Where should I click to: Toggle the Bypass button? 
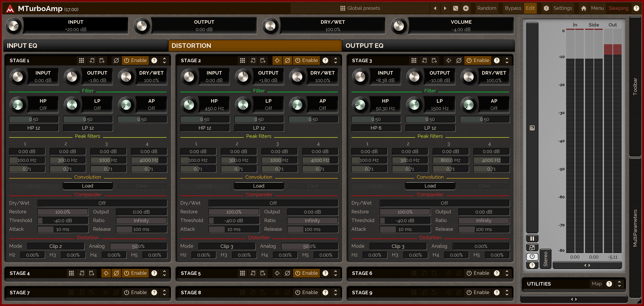coord(513,8)
